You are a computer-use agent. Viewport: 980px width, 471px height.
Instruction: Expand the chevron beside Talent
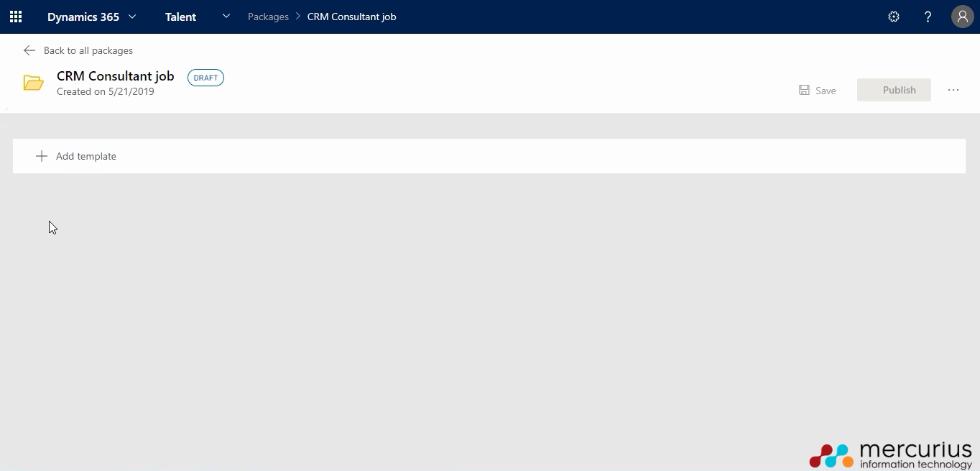coord(226,16)
